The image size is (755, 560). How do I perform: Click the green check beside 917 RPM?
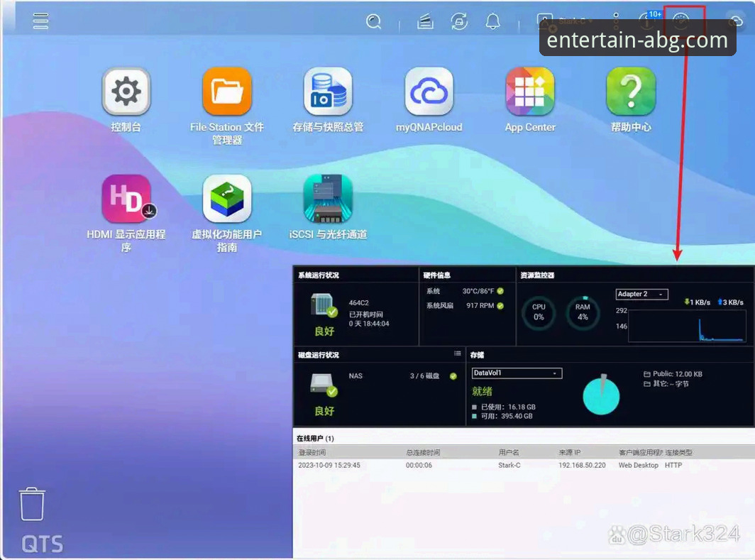500,306
